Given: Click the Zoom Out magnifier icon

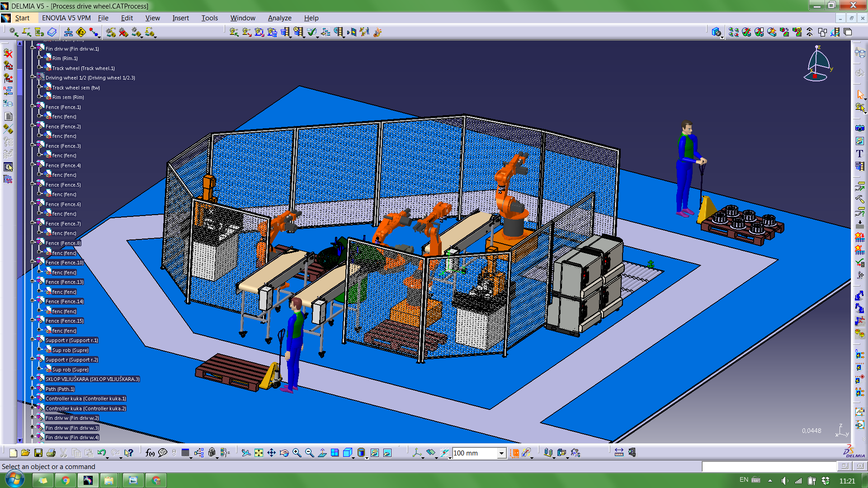Looking at the screenshot, I should (310, 453).
